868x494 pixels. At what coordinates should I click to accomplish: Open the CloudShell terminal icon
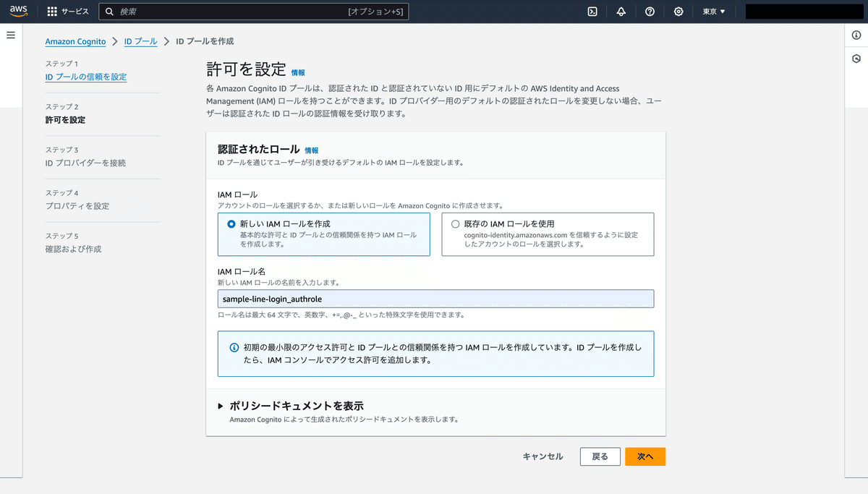point(592,12)
